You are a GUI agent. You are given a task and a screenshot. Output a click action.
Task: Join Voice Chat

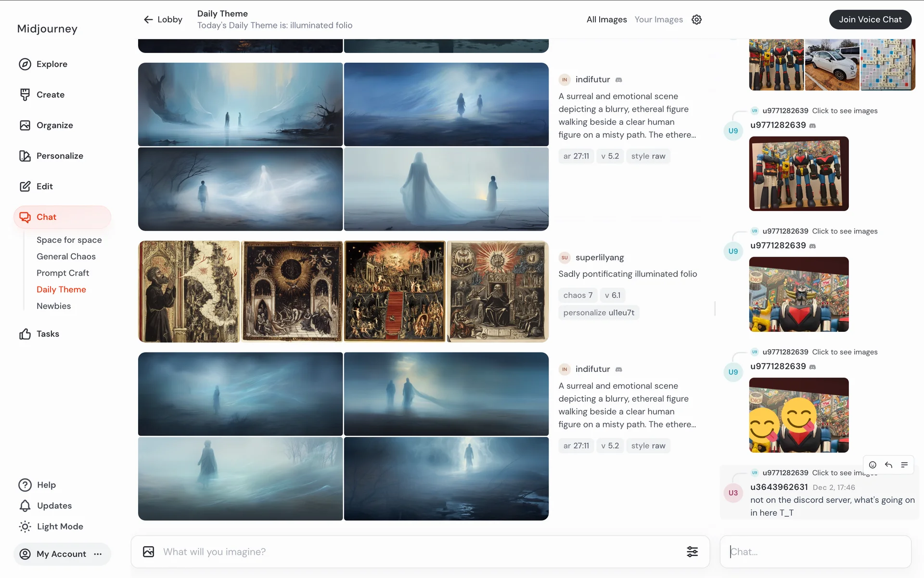[870, 20]
